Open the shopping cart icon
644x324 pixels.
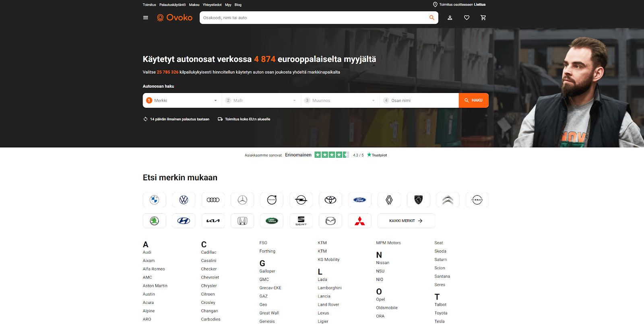483,18
